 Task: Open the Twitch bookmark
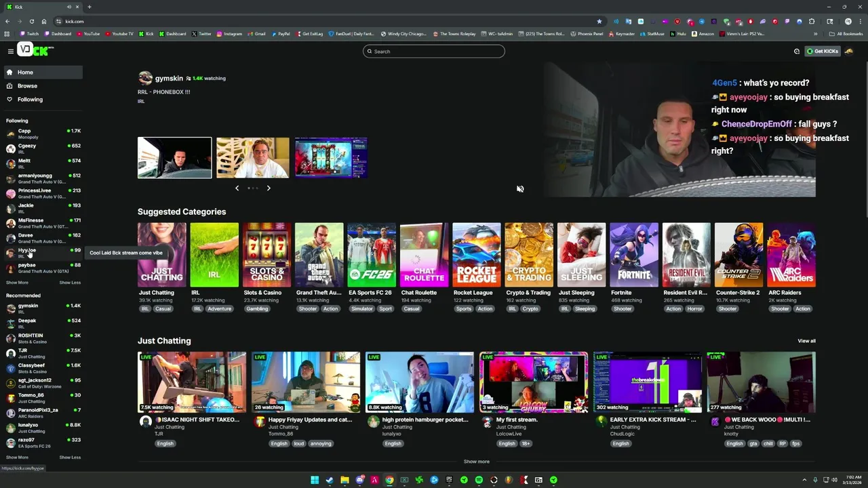click(29, 34)
